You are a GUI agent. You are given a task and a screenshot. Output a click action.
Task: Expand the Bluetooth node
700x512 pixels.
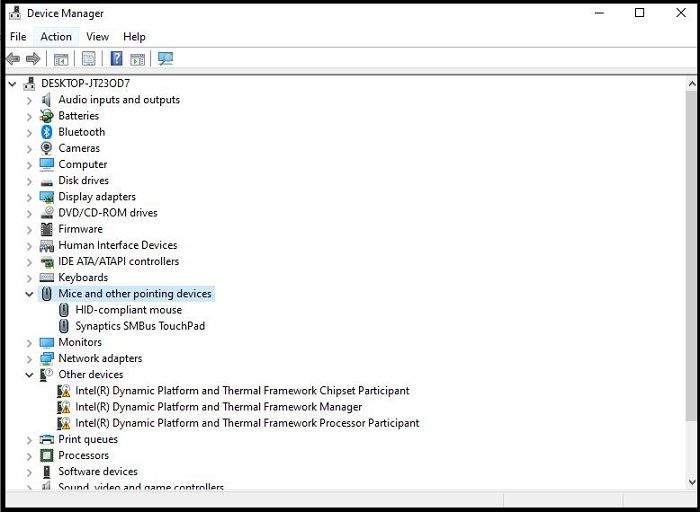[x=29, y=133]
